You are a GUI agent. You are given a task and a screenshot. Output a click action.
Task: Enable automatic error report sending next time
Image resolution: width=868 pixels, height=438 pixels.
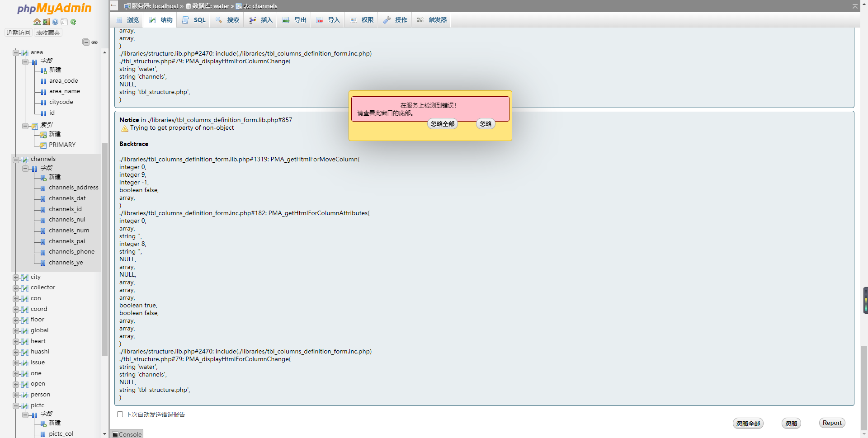[x=120, y=414]
